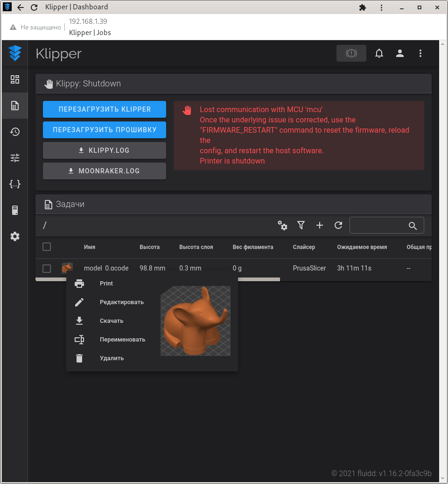Tick the select-all files checkbox
The width and height of the screenshot is (448, 484).
click(x=47, y=247)
